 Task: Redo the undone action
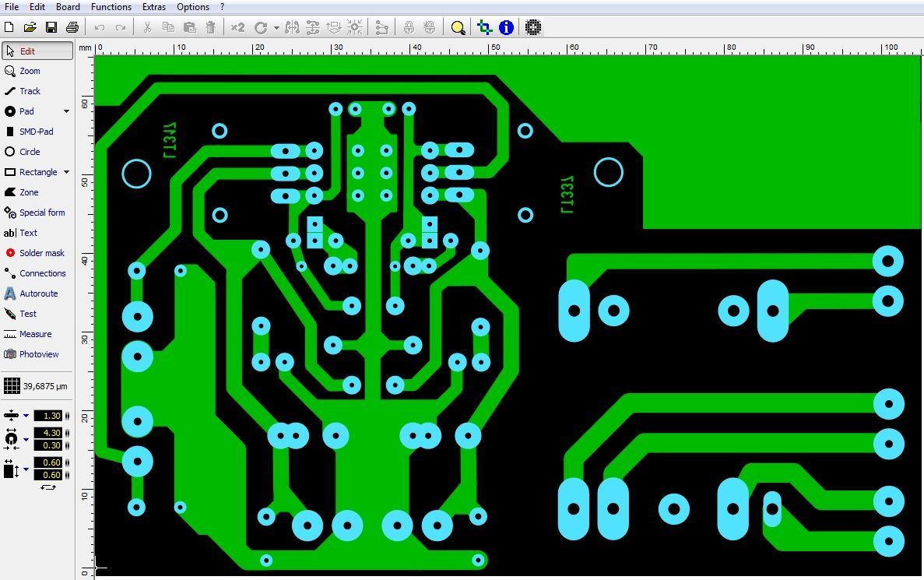tap(120, 27)
